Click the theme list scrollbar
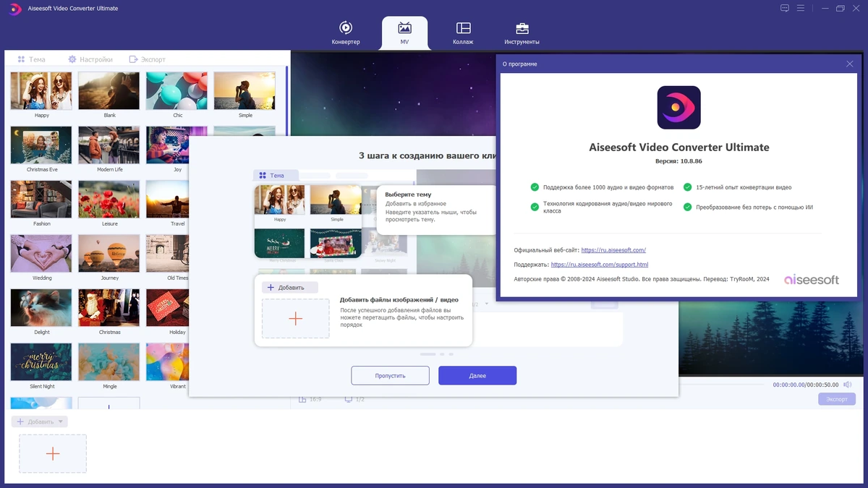 (286, 101)
